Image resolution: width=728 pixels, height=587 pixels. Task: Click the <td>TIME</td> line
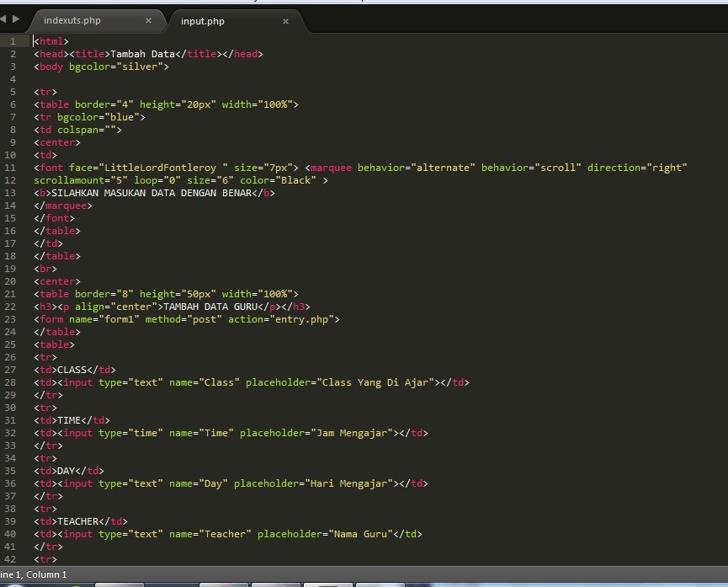72,420
